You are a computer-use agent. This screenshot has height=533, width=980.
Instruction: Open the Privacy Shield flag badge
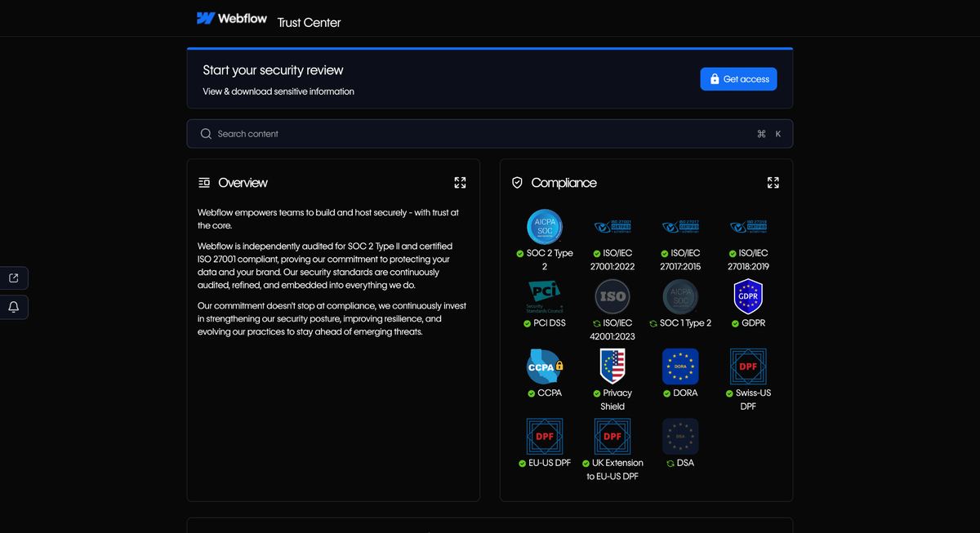pos(612,366)
